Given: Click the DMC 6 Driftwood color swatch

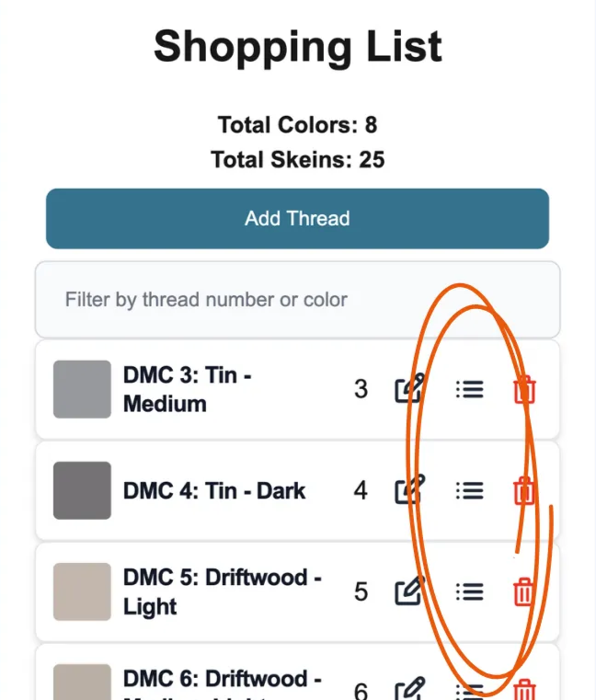Looking at the screenshot, I should (82, 683).
